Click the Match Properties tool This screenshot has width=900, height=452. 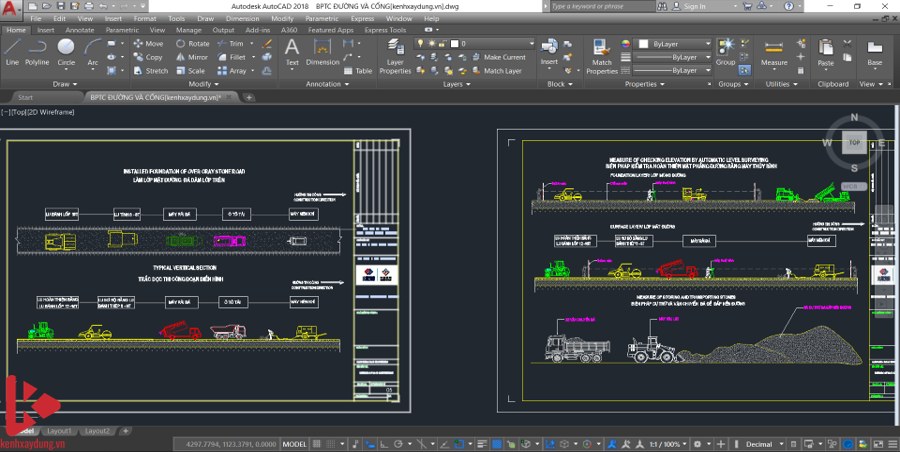tap(602, 54)
